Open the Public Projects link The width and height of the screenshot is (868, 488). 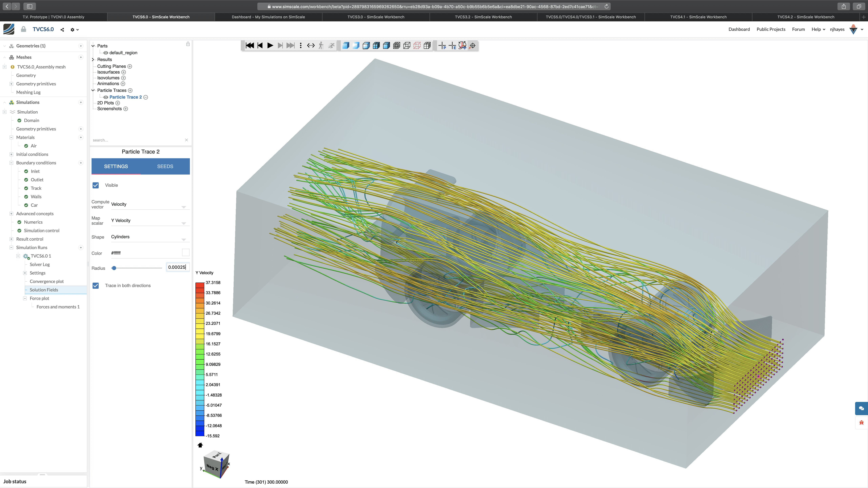click(771, 29)
